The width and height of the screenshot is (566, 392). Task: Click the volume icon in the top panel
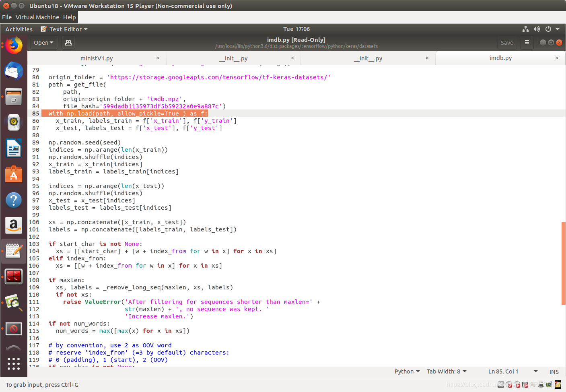click(x=537, y=29)
